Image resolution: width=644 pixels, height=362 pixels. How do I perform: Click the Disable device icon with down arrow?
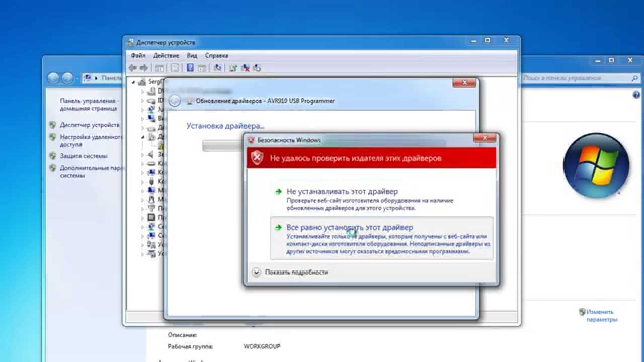point(257,68)
